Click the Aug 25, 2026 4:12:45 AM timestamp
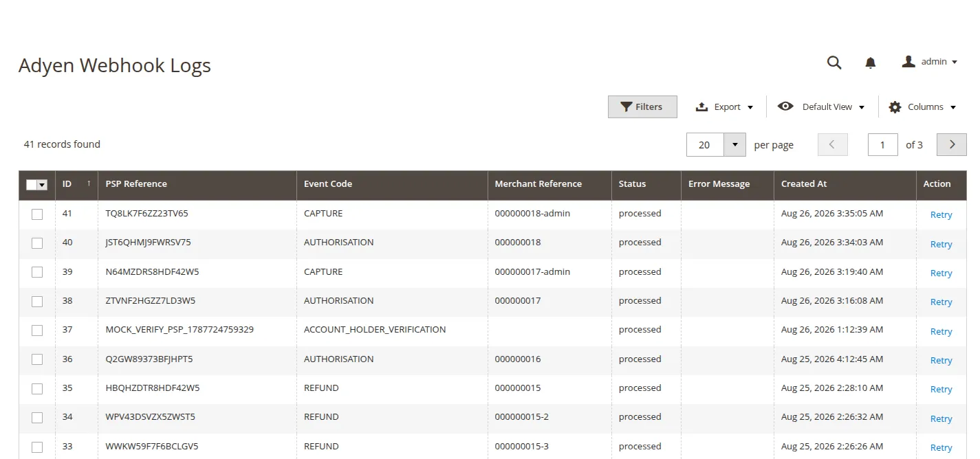The width and height of the screenshot is (980, 459). point(832,359)
